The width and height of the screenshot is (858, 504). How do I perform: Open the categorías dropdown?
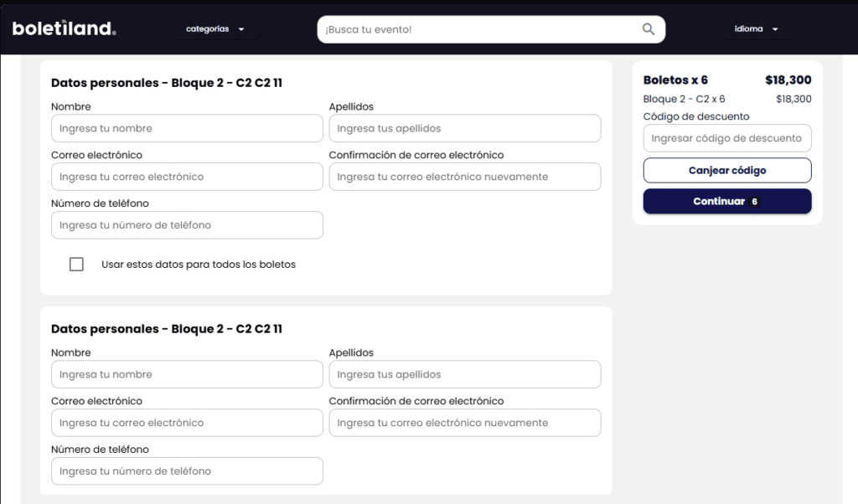(x=214, y=28)
